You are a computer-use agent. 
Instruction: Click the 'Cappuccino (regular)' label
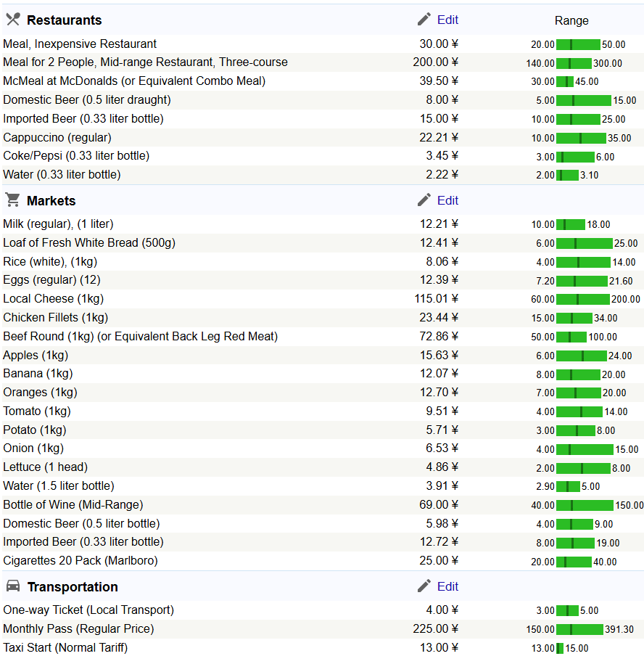(x=57, y=138)
